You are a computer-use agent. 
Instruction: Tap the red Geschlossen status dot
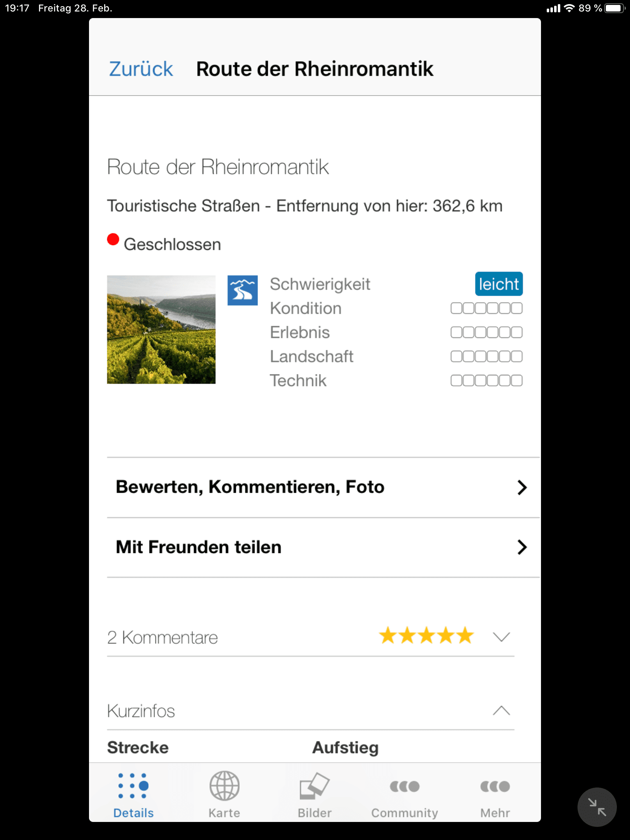113,240
